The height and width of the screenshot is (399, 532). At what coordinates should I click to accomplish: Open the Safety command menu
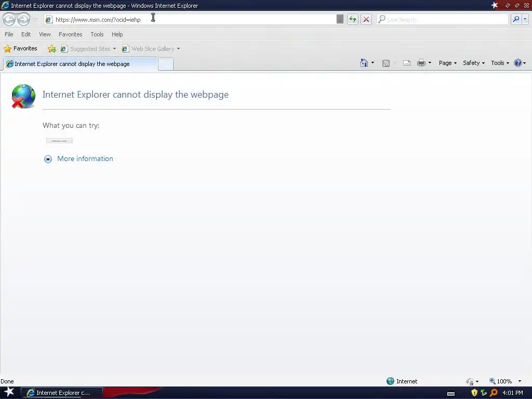coord(474,63)
